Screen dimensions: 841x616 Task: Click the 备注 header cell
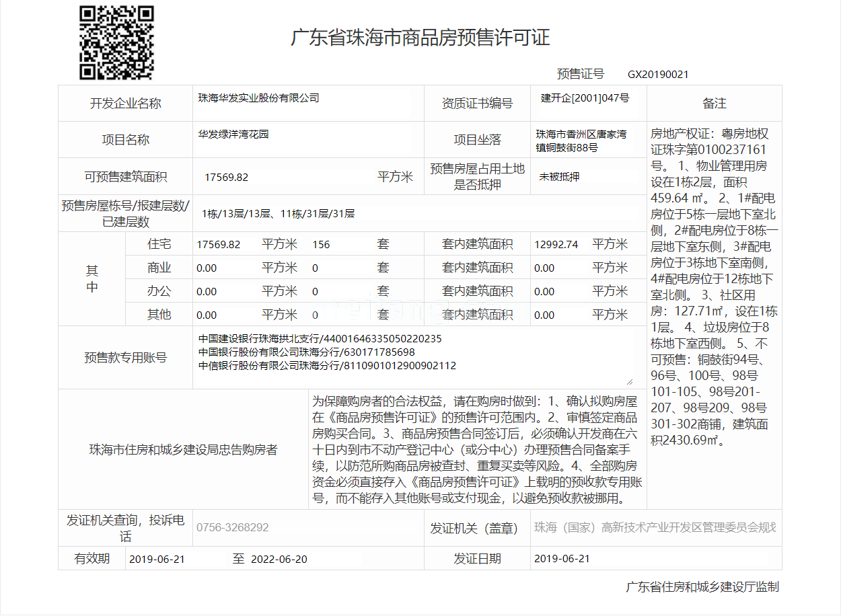(x=715, y=104)
